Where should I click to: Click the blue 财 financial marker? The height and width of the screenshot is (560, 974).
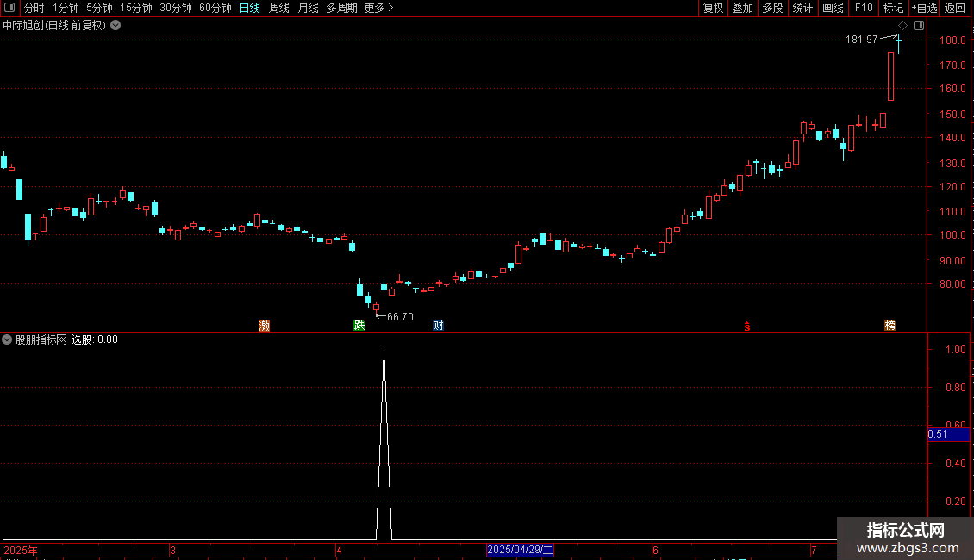click(x=438, y=326)
